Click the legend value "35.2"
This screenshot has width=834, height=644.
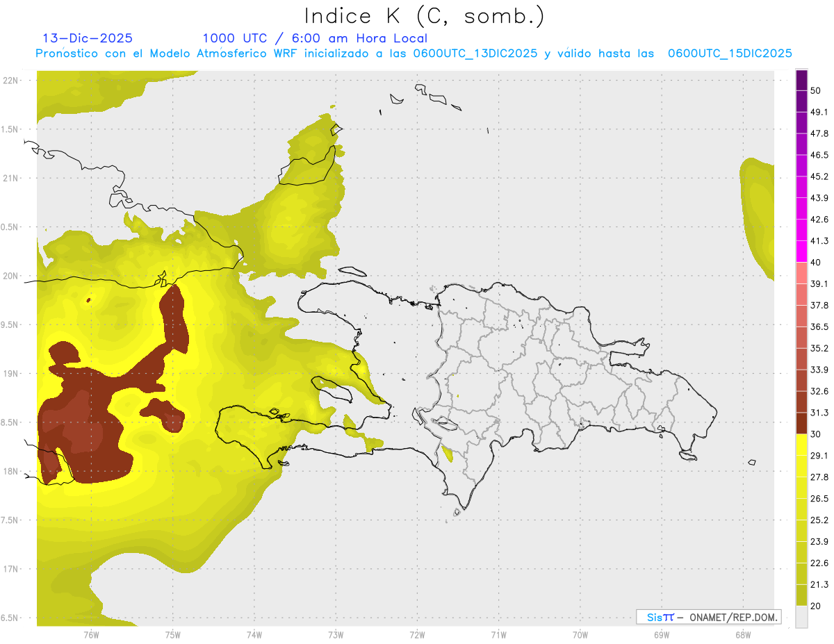point(819,348)
